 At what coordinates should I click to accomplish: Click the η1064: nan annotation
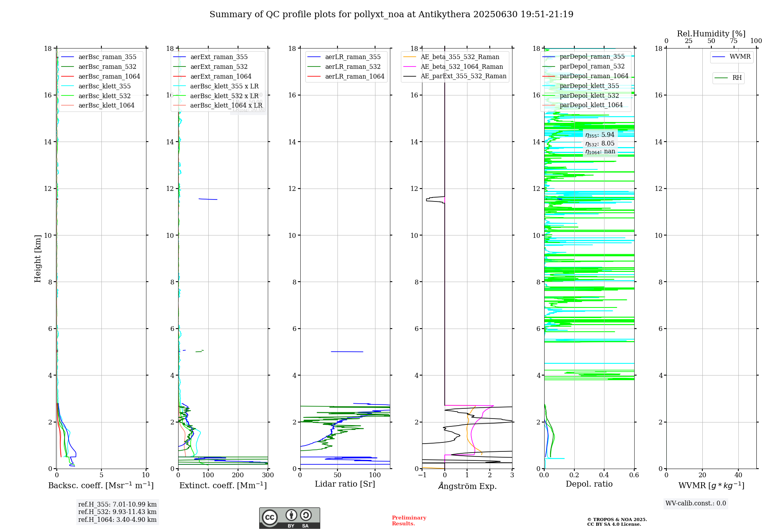click(x=601, y=152)
